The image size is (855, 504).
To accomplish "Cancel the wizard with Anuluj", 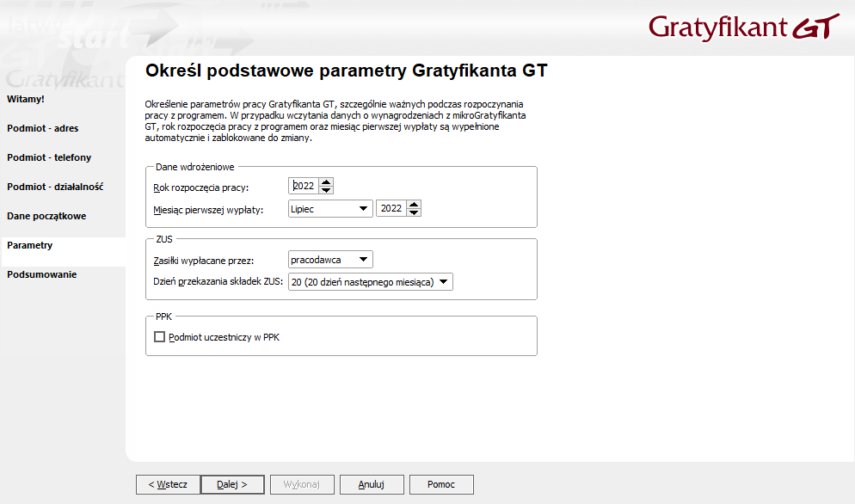I will tap(372, 484).
